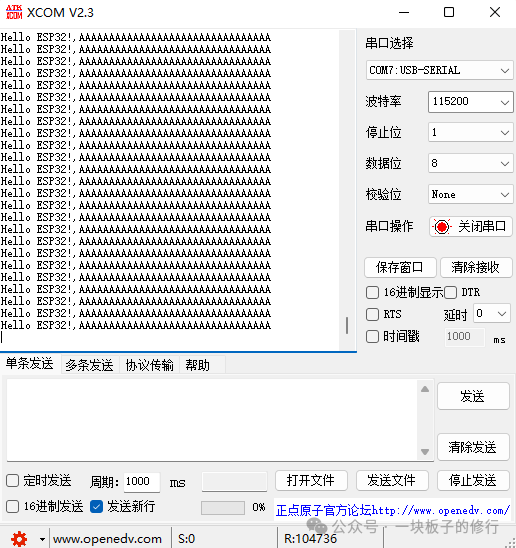
Task: Click the R:104736 received counter
Action: click(x=310, y=539)
